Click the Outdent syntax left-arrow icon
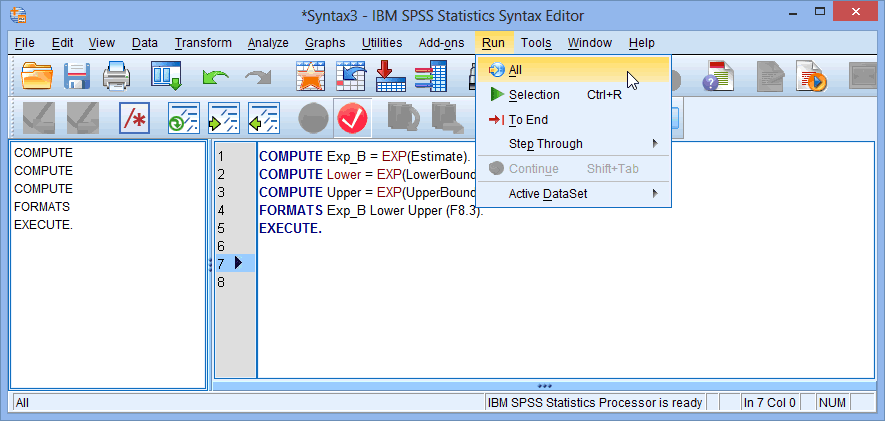Image resolution: width=885 pixels, height=421 pixels. tap(264, 118)
